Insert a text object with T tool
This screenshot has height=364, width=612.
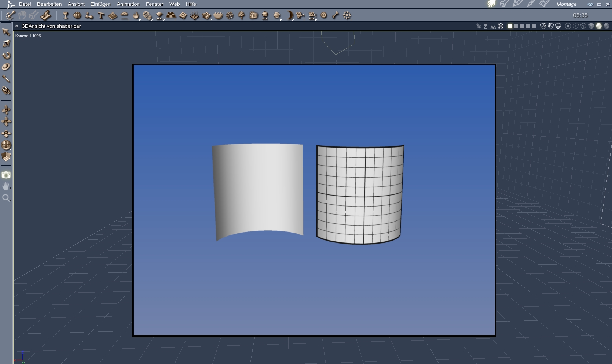101,15
